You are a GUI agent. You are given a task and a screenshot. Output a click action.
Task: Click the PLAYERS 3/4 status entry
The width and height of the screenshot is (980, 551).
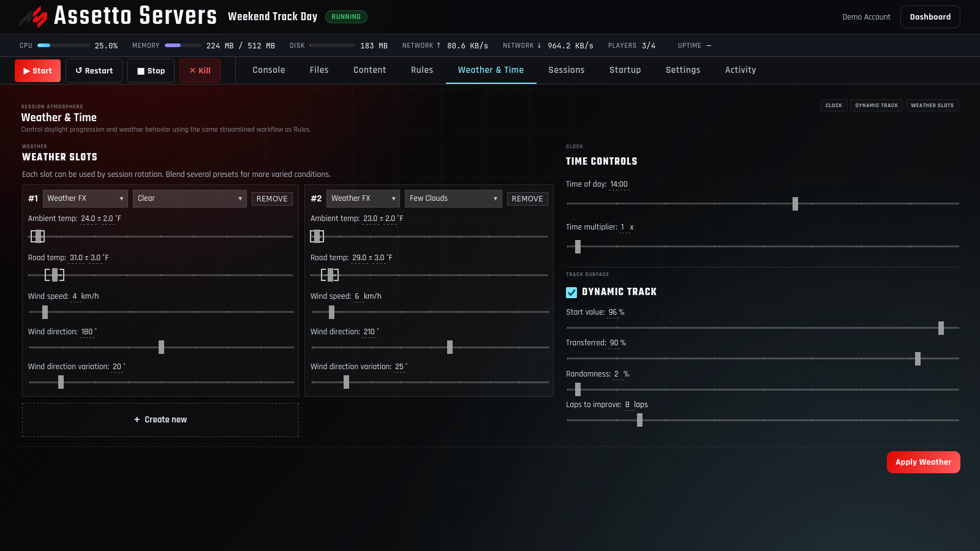631,46
